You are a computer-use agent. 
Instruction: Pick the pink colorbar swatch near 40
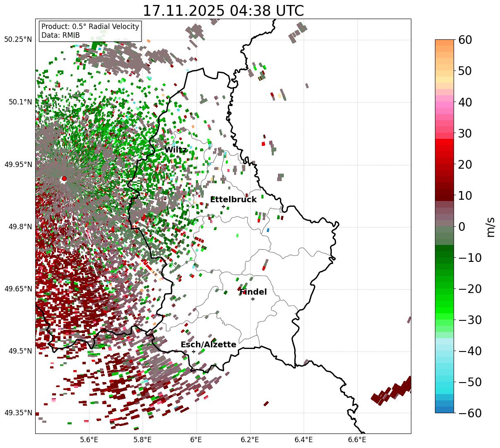[x=444, y=105]
